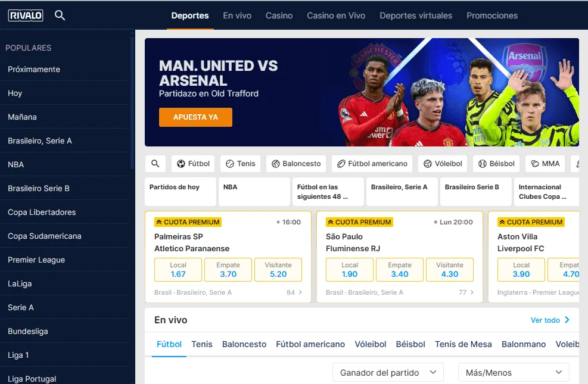Select the Béisbol sport chip
The image size is (588, 384).
[x=496, y=164]
